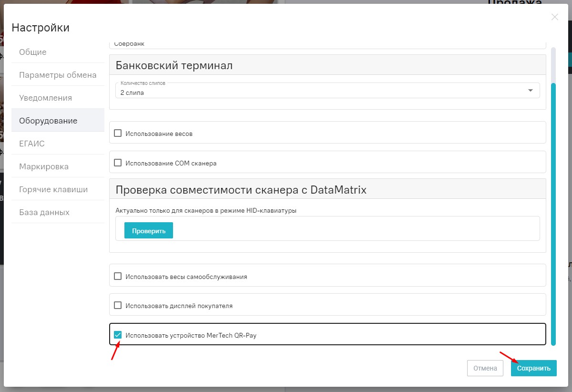Image resolution: width=572 pixels, height=392 pixels.
Task: View the Маркировка settings
Action: 43,166
